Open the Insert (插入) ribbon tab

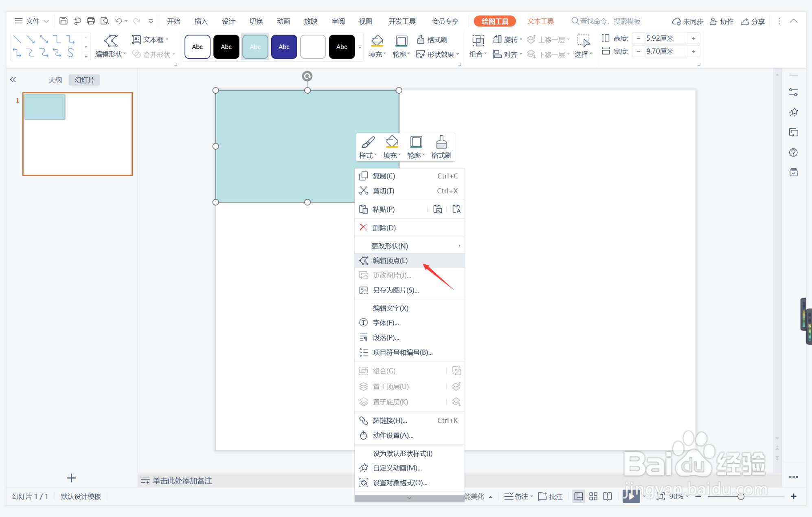pyautogui.click(x=201, y=21)
